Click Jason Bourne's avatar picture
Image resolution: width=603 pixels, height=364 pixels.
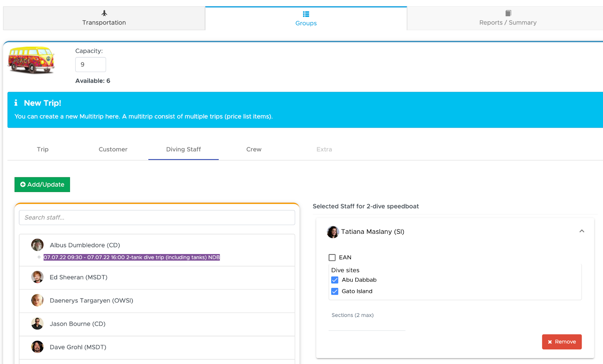(37, 324)
